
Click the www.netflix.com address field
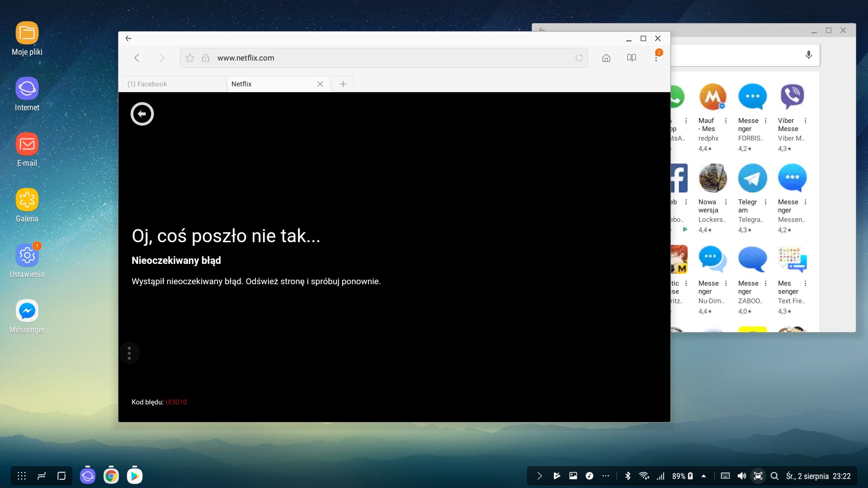(384, 58)
